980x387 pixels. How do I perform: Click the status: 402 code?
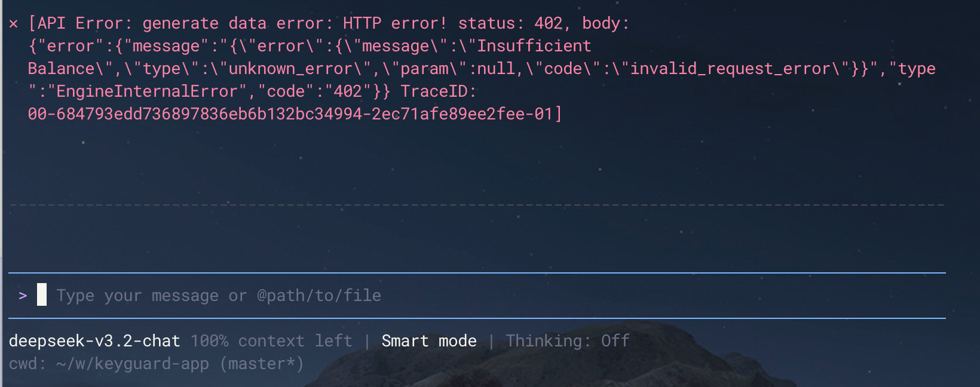[510, 23]
